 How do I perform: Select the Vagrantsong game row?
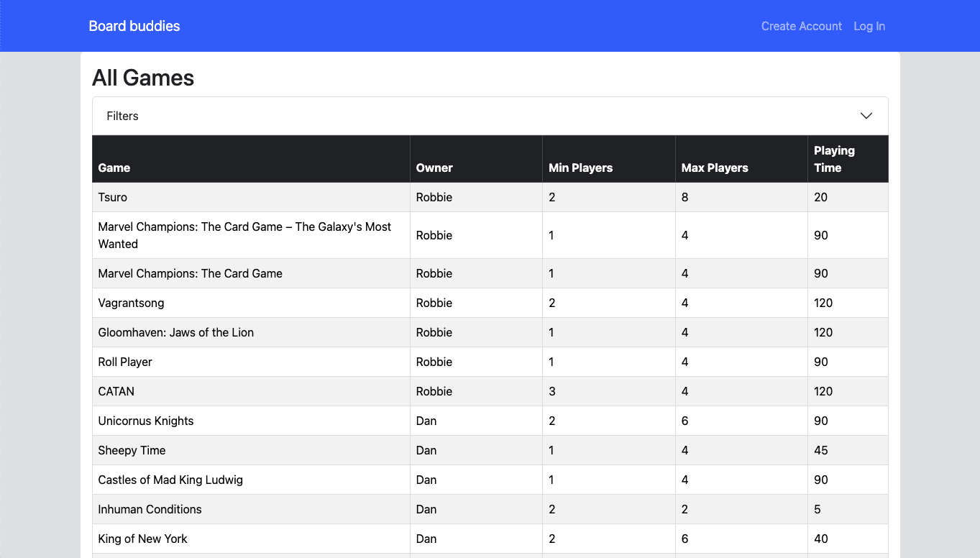(x=490, y=303)
